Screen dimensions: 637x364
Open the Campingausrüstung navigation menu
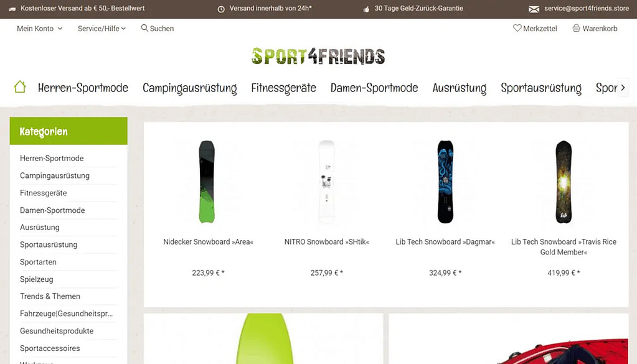tap(190, 88)
